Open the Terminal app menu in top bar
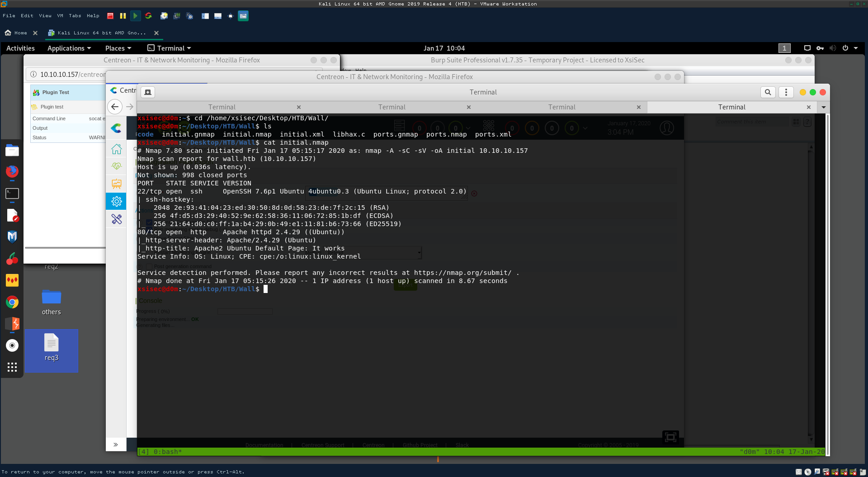Image resolution: width=868 pixels, height=477 pixels. coord(169,48)
